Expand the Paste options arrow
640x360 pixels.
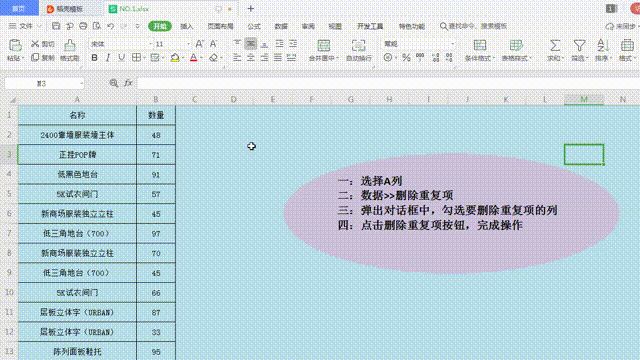click(x=23, y=59)
